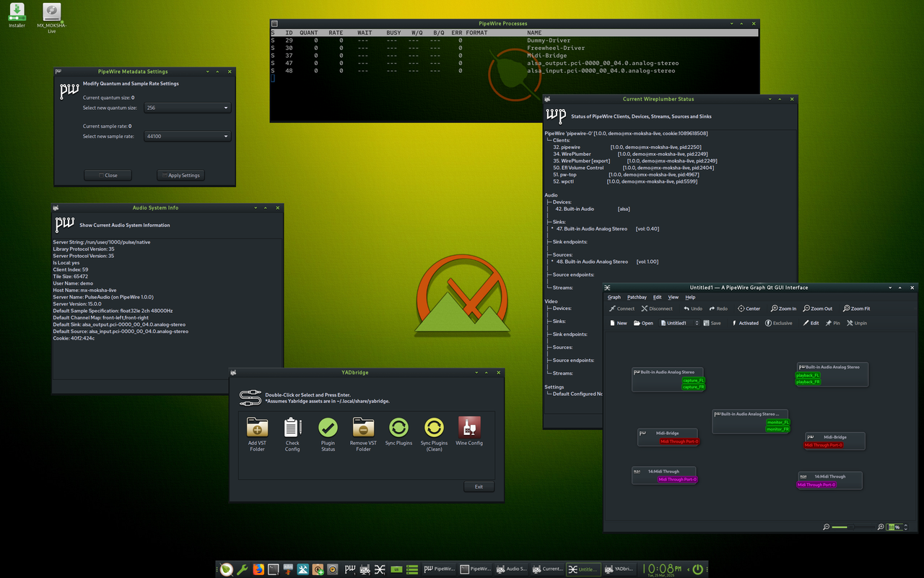Open the new sample rate dropdown

point(187,136)
